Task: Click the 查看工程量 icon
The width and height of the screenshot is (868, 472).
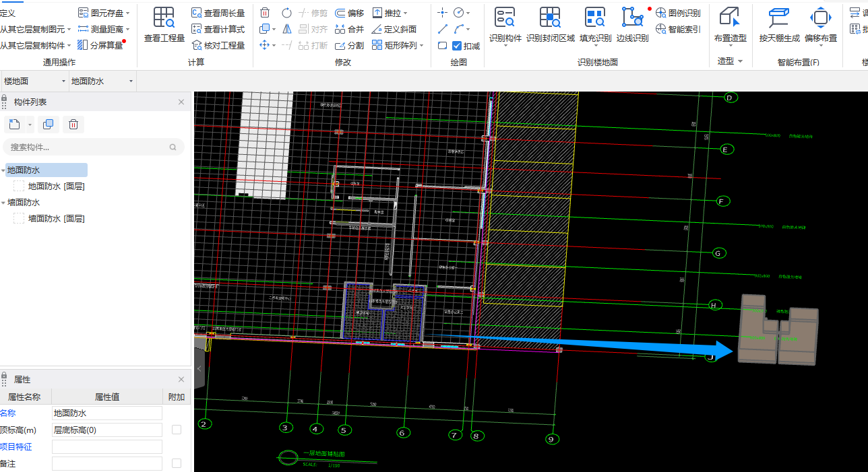Action: 164,18
